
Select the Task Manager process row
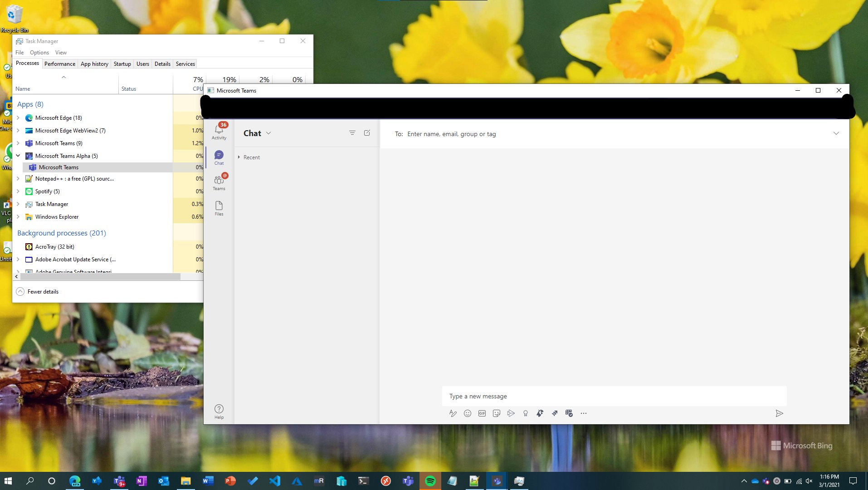tap(93, 204)
